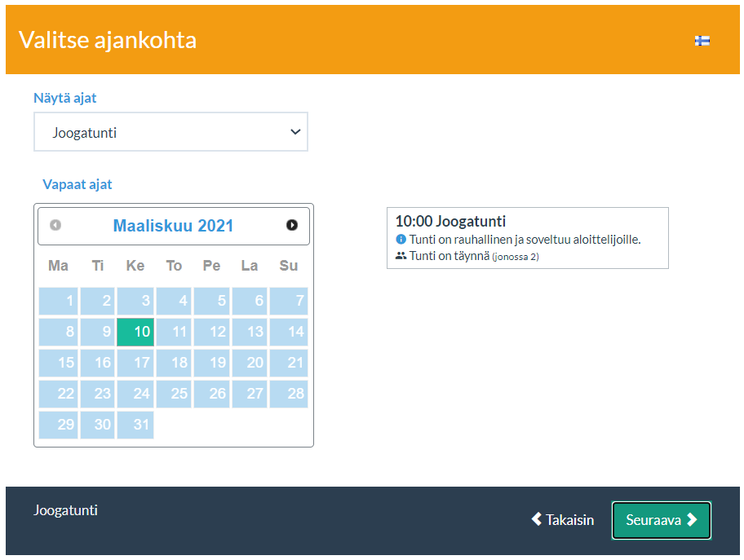The height and width of the screenshot is (560, 744).
Task: Pick day 12 in calendar
Action: pos(211,332)
